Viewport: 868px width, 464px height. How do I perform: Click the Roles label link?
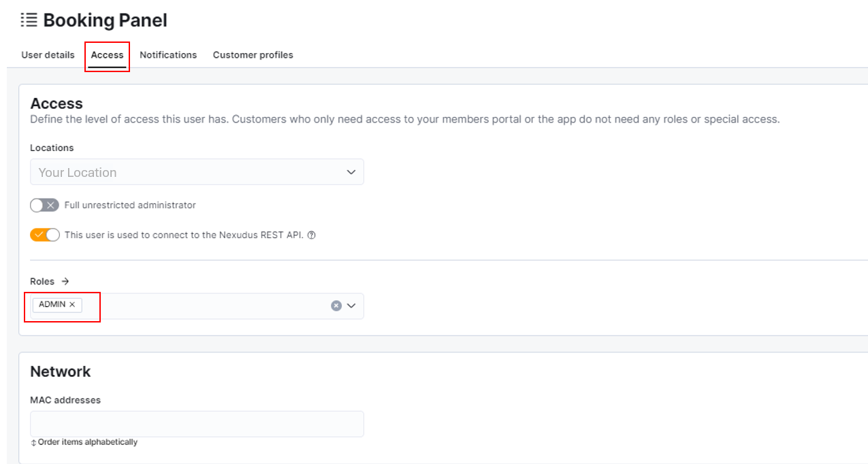click(42, 282)
